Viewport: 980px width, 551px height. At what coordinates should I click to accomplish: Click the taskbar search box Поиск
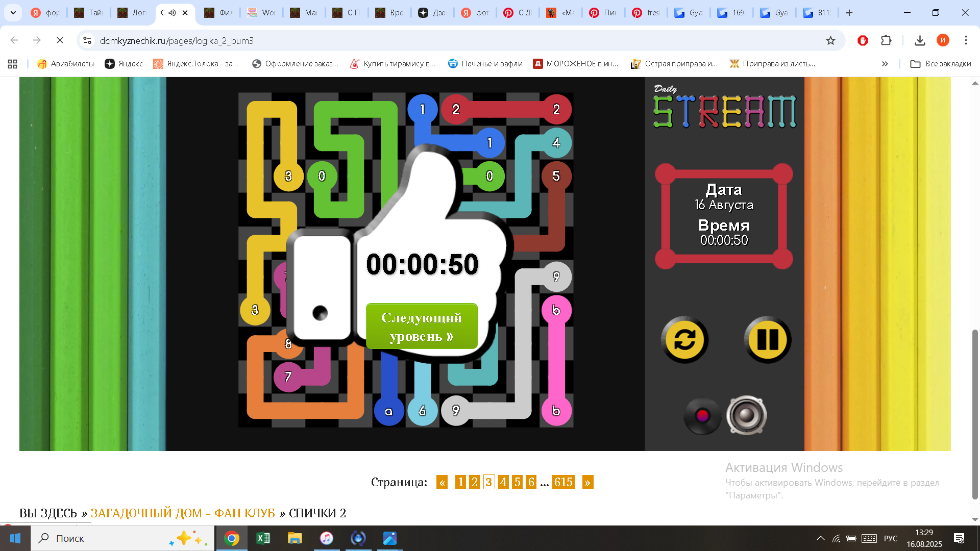coord(122,538)
